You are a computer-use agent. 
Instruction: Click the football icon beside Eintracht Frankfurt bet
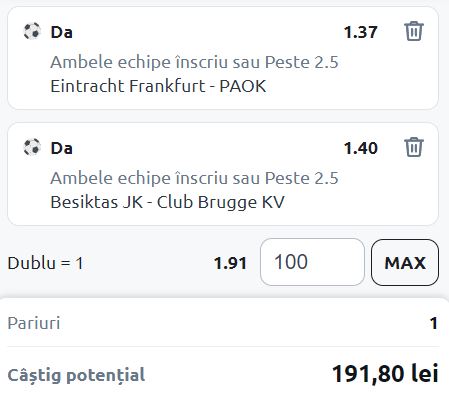(32, 31)
